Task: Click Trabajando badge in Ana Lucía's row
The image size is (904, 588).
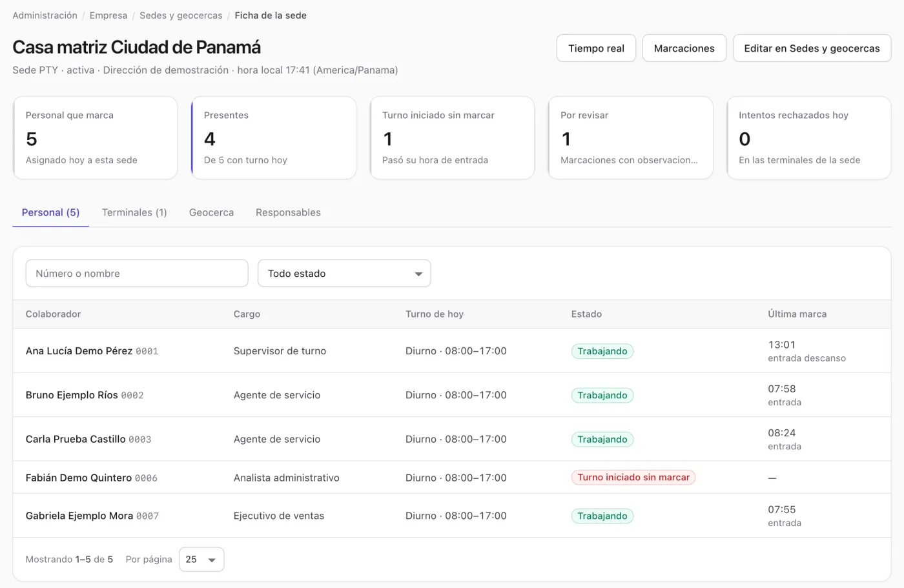Action: click(x=602, y=351)
